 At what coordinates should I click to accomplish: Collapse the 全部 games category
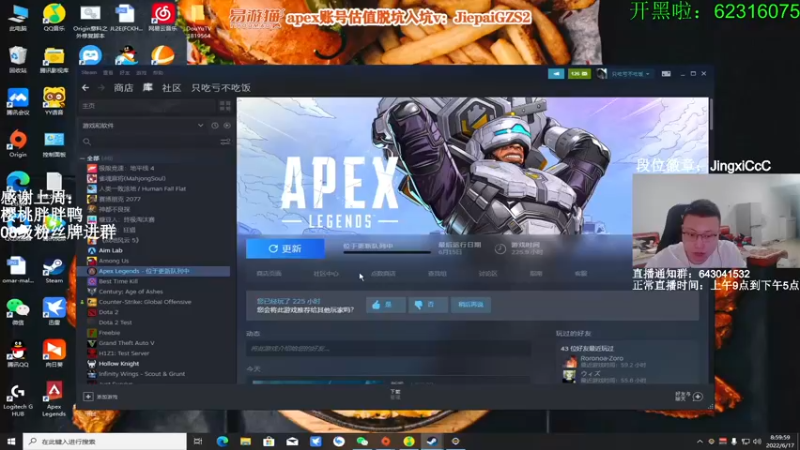pos(82,158)
